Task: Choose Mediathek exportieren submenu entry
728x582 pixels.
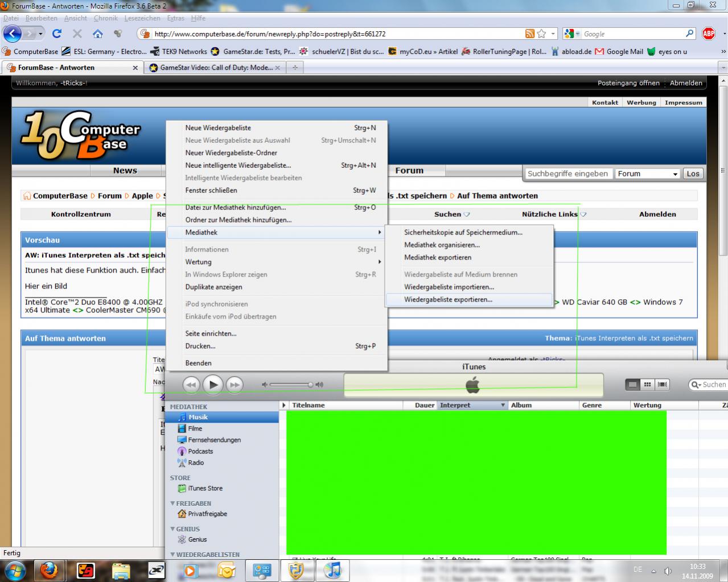Action: click(x=469, y=258)
